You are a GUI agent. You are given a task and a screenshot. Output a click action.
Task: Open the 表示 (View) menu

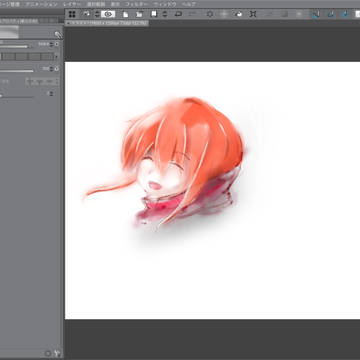[x=115, y=4]
